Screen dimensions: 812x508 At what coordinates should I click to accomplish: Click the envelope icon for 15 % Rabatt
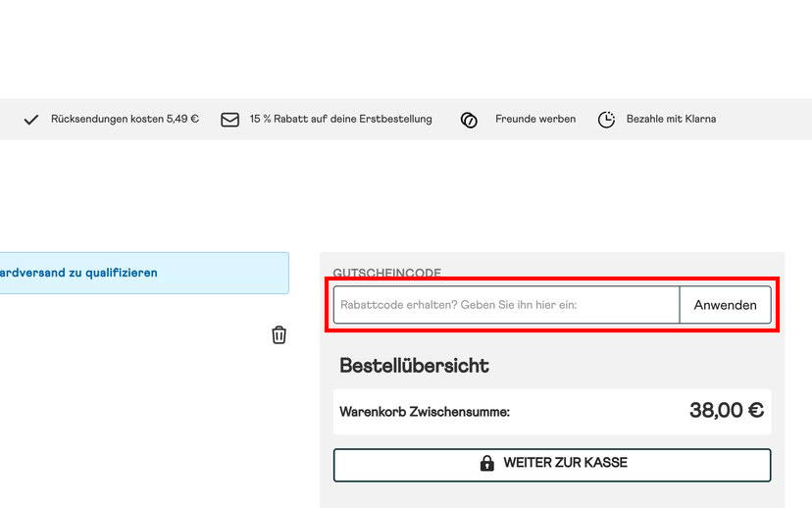(229, 120)
